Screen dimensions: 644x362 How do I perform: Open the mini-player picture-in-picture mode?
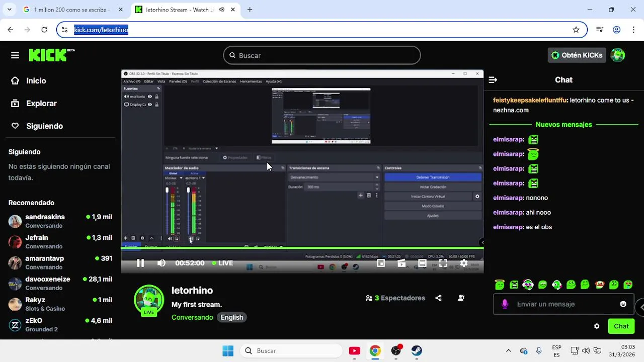point(381,263)
